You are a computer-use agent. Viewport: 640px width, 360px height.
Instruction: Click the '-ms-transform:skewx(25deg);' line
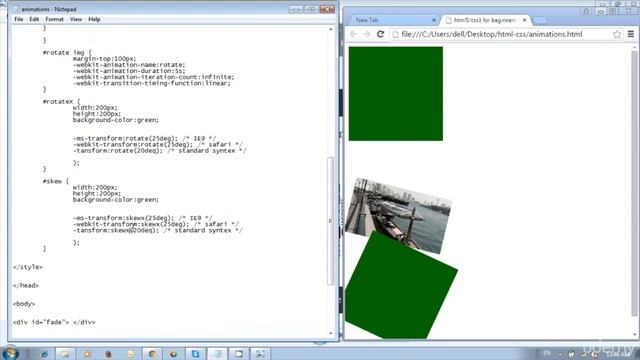pyautogui.click(x=123, y=218)
